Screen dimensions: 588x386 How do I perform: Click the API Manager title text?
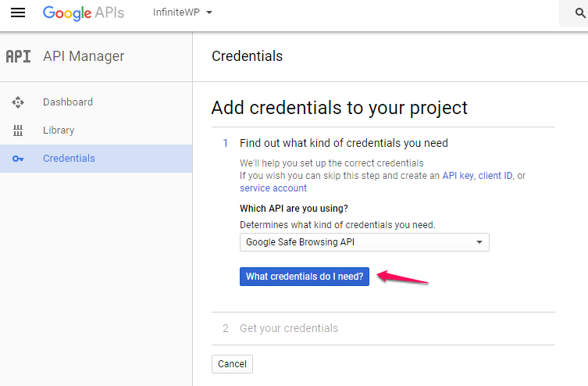point(84,56)
